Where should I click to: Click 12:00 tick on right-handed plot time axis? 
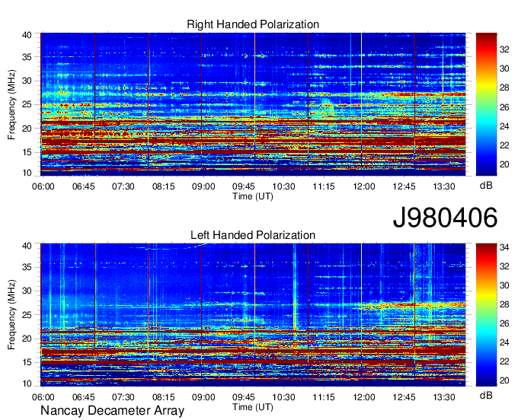pos(363,186)
